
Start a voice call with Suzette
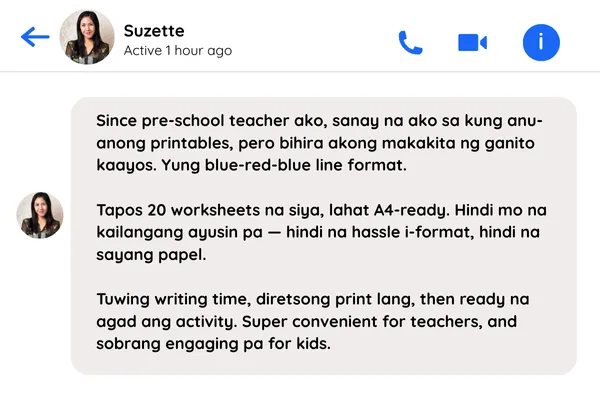click(410, 42)
